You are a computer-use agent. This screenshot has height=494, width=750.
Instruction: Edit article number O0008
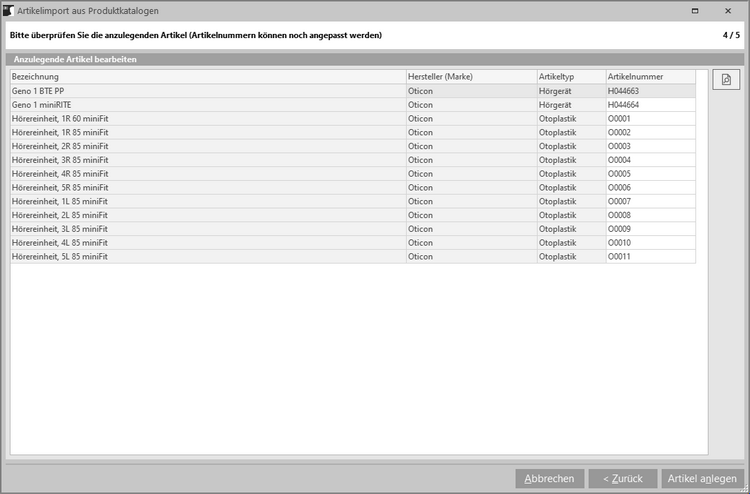coord(651,215)
